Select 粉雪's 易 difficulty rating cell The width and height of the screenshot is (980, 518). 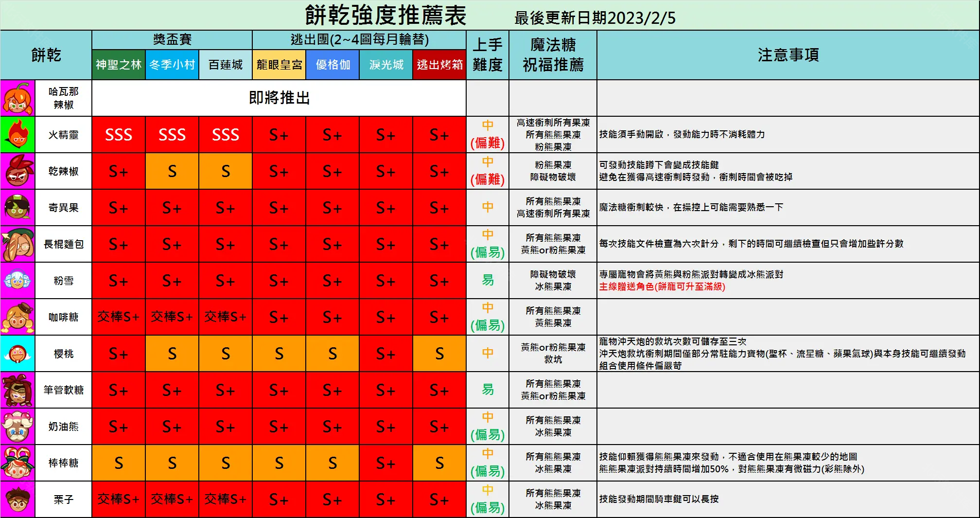pyautogui.click(x=488, y=281)
